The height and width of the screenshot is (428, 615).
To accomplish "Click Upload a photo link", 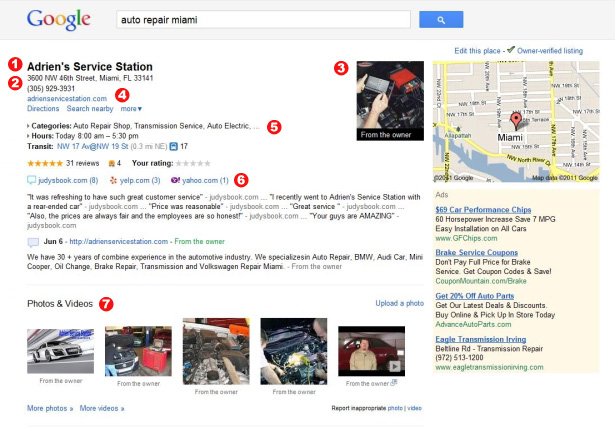I will point(400,303).
